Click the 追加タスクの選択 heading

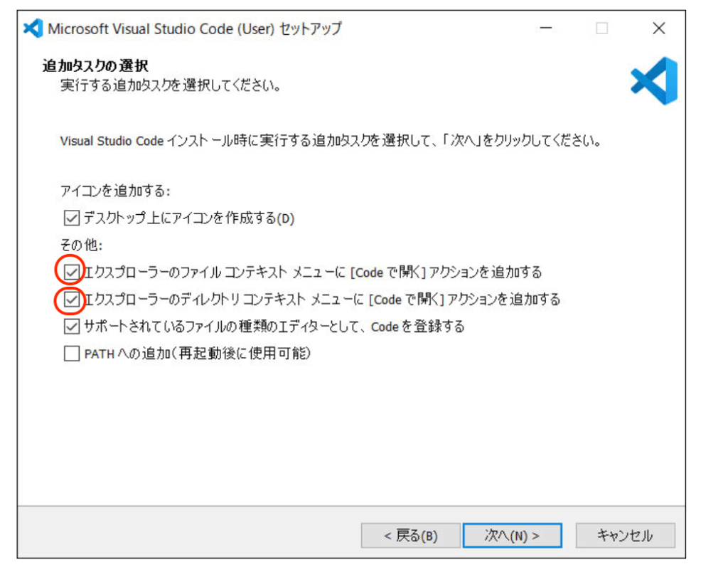[95, 67]
